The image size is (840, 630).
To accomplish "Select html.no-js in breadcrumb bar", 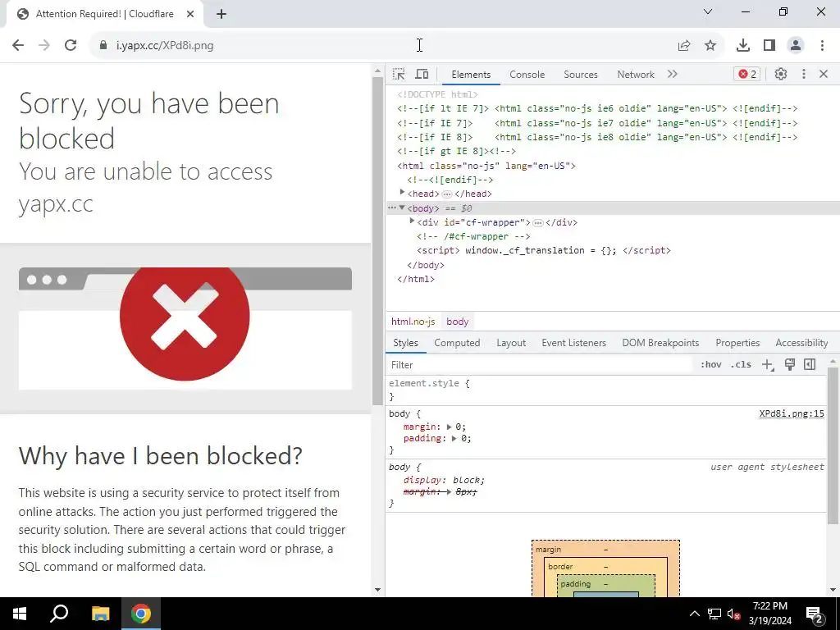I will click(x=413, y=322).
